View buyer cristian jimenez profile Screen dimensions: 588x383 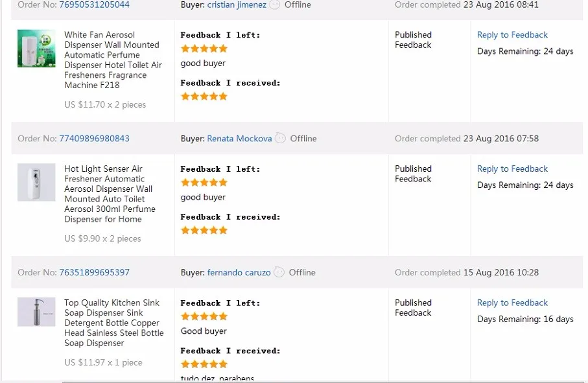[237, 5]
